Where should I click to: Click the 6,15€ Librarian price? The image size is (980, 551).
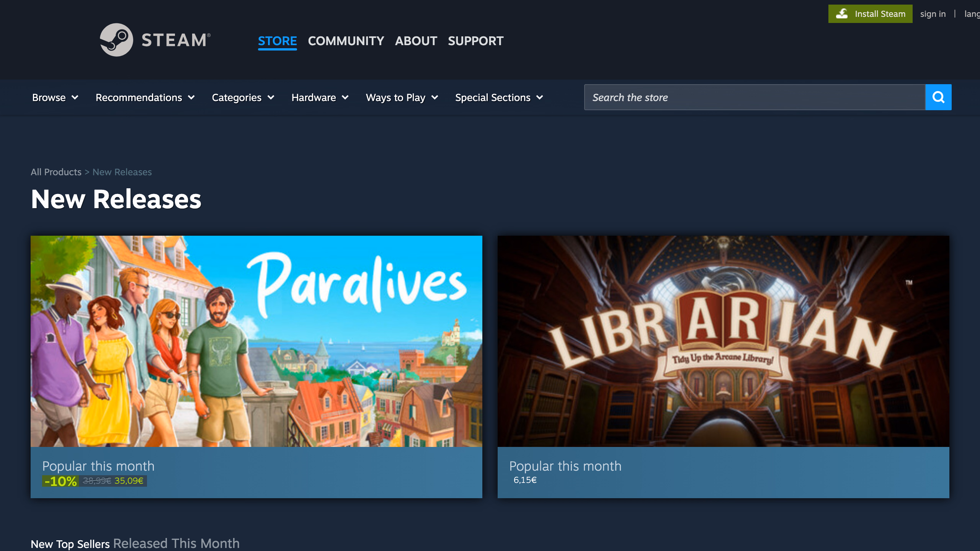525,480
